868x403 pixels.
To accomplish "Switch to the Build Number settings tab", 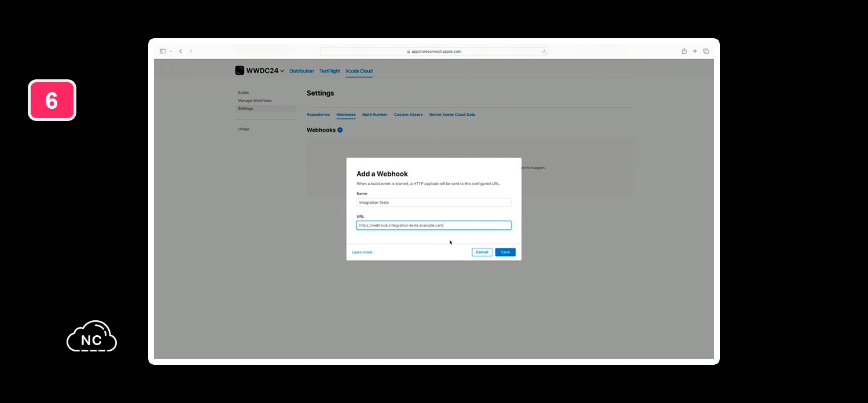I will 375,115.
